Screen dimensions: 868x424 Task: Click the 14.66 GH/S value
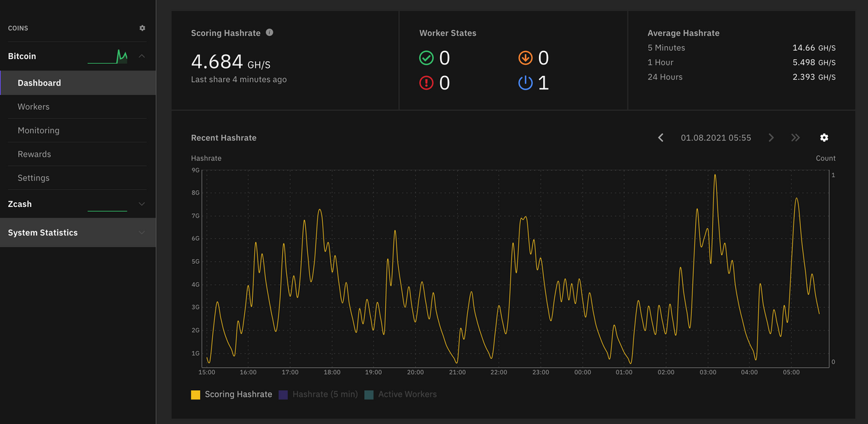tap(814, 48)
